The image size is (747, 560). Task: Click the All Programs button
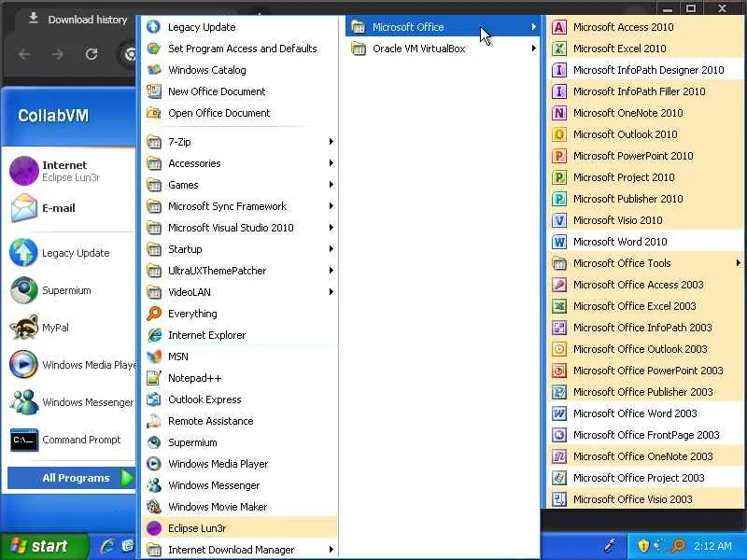click(72, 478)
